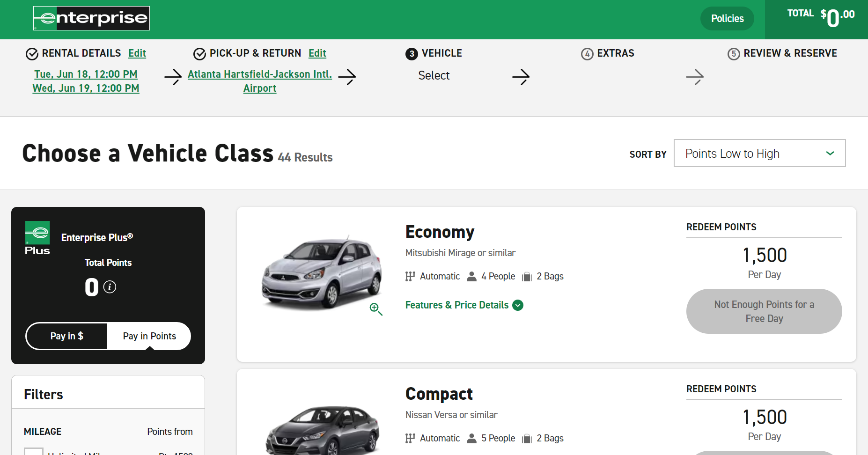Click the Pick-Up & Return checkmark icon
This screenshot has width=868, height=455.
[199, 54]
